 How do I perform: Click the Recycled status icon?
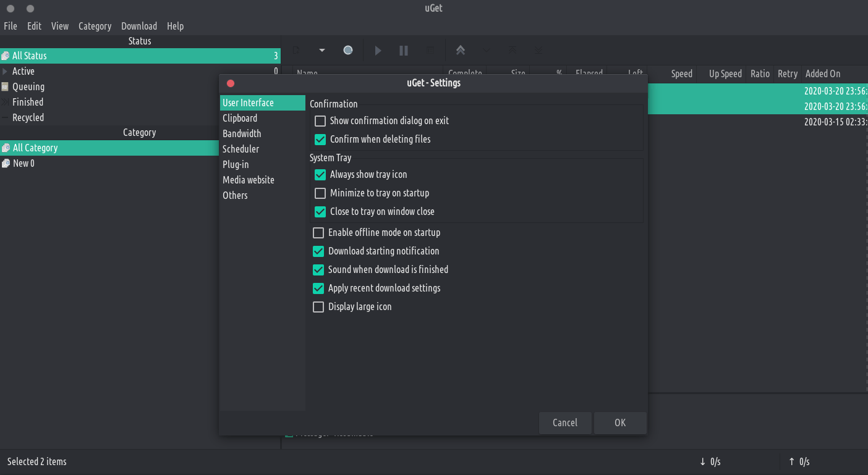6,117
